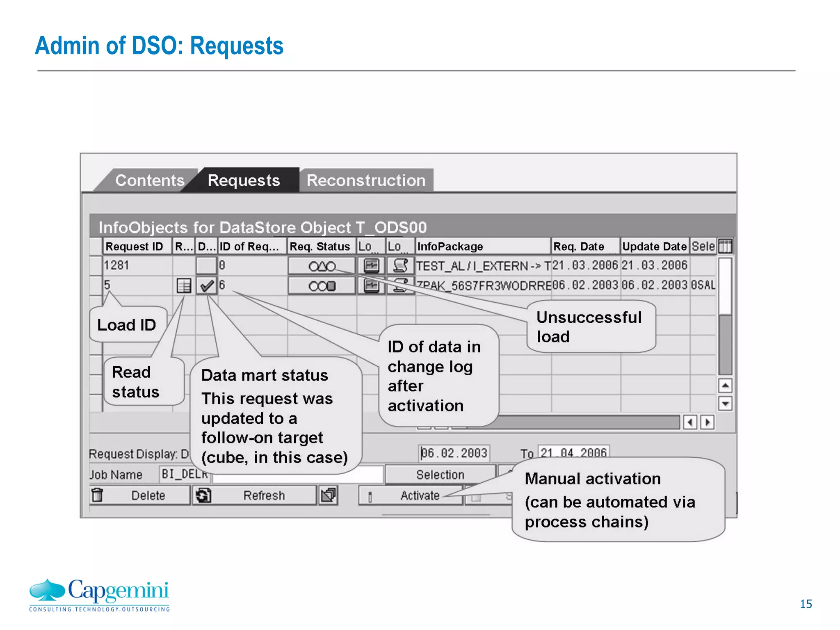
Task: Click the Request ID column header
Action: (x=137, y=247)
